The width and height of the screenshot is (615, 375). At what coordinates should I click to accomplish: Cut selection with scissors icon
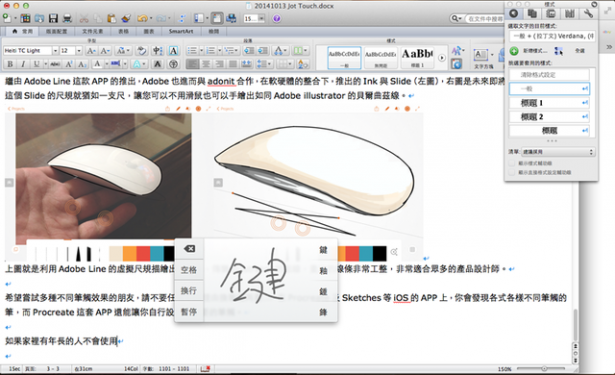(x=84, y=18)
